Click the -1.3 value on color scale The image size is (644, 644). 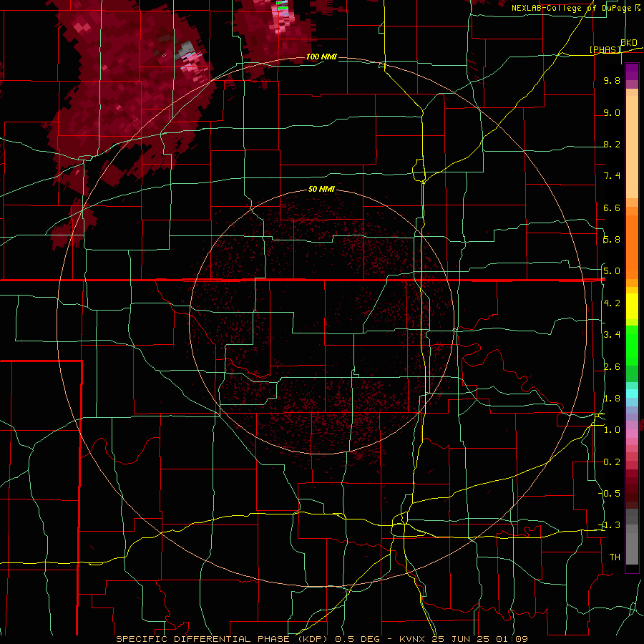(610, 525)
